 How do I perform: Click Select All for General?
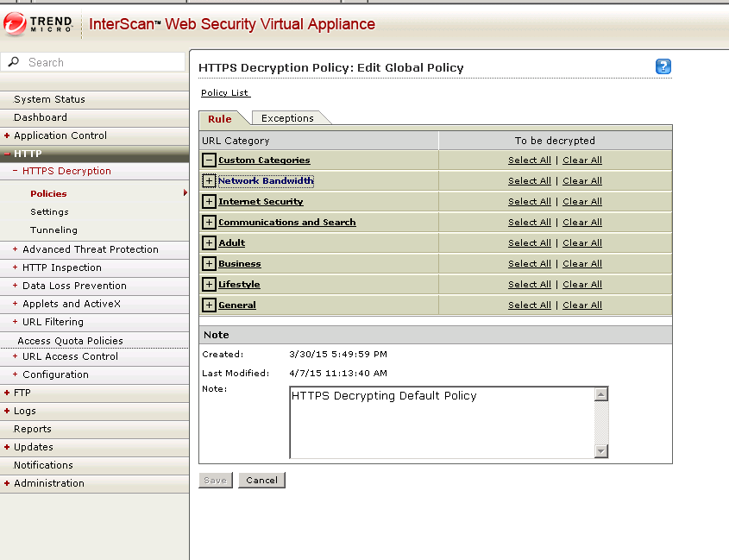pos(529,305)
